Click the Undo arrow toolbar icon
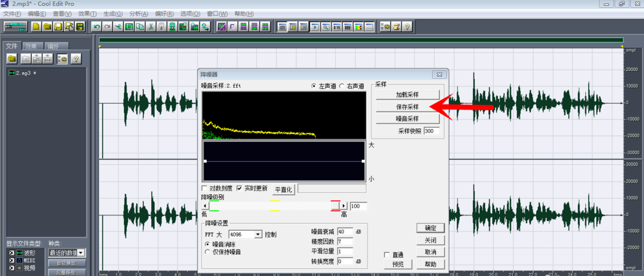The width and height of the screenshot is (644, 276). tap(96, 27)
